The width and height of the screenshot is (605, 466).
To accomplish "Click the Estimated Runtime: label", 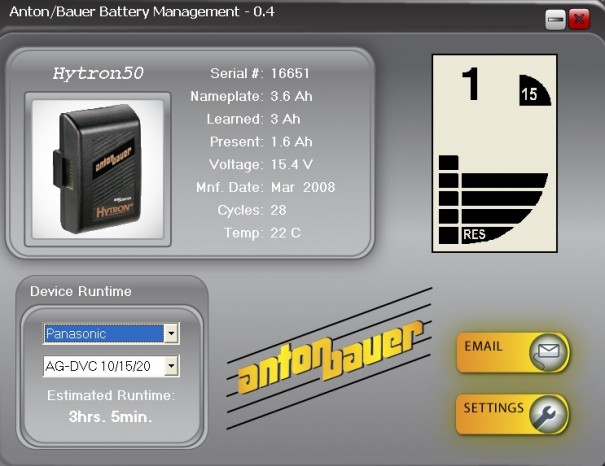I will click(111, 395).
